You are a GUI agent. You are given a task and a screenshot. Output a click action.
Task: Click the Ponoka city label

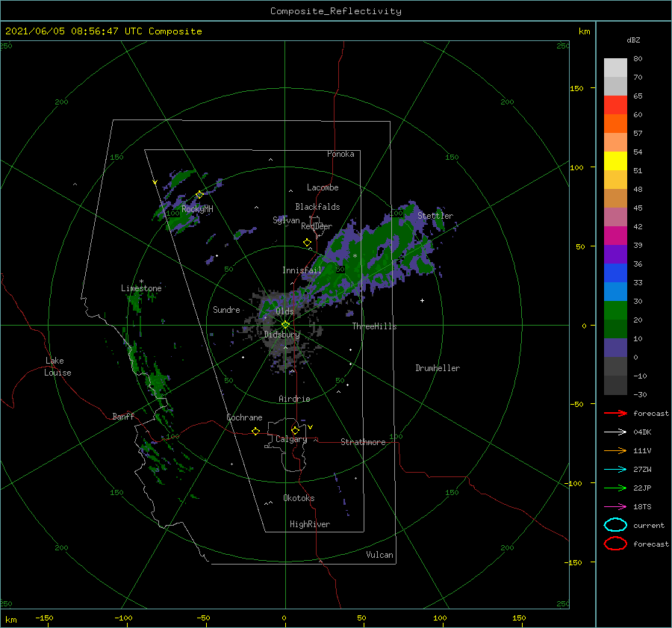tap(340, 154)
